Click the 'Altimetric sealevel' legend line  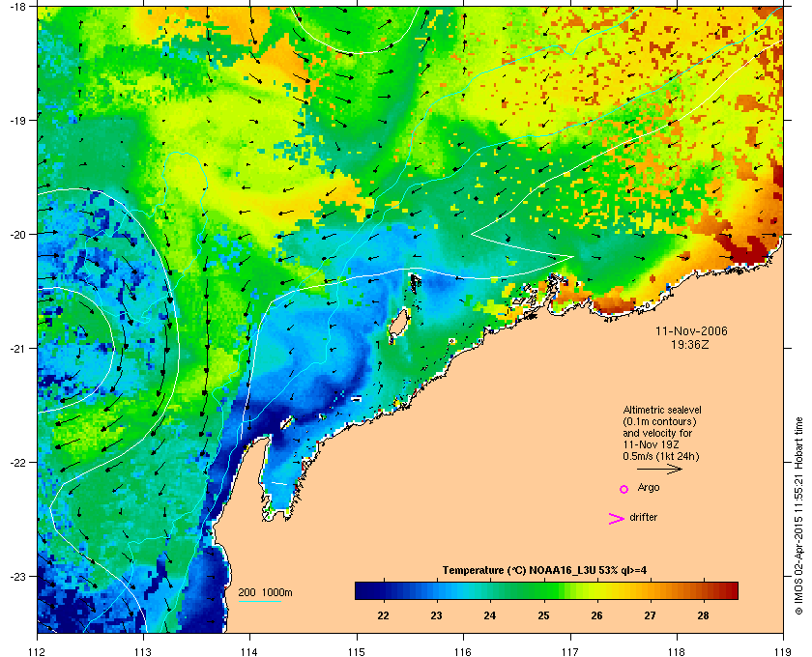click(662, 410)
